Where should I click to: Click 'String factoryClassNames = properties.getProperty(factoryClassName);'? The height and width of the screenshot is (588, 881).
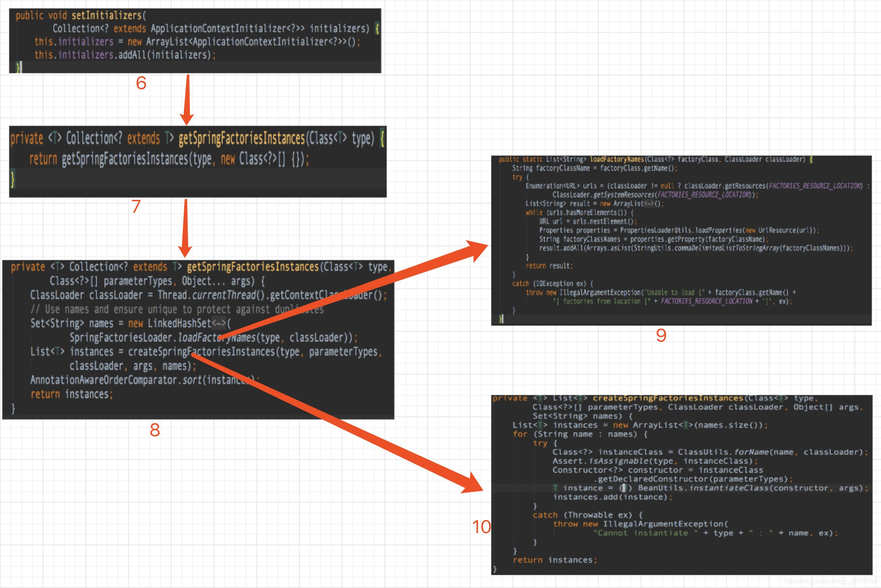[x=654, y=239]
